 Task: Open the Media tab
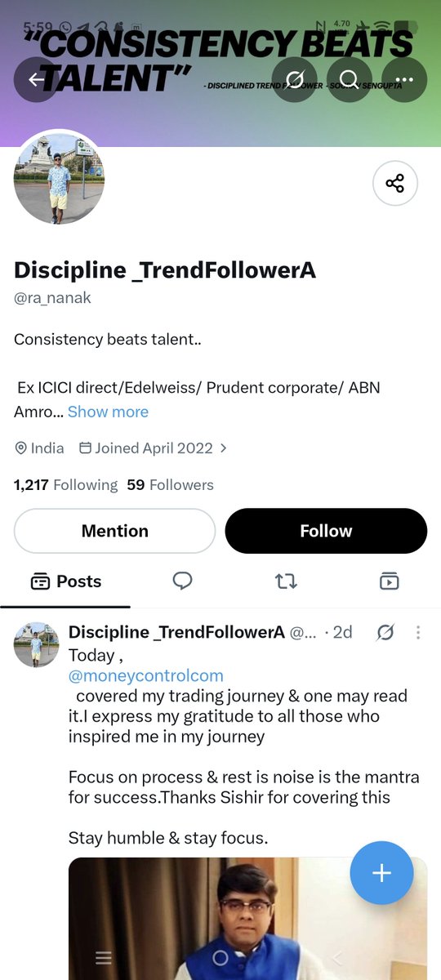pyautogui.click(x=389, y=581)
